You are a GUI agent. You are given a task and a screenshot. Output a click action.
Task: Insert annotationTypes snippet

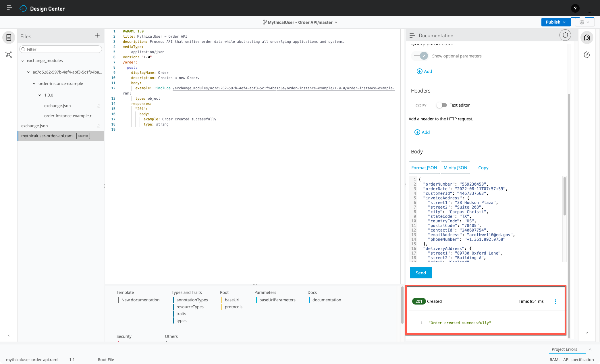pos(192,300)
